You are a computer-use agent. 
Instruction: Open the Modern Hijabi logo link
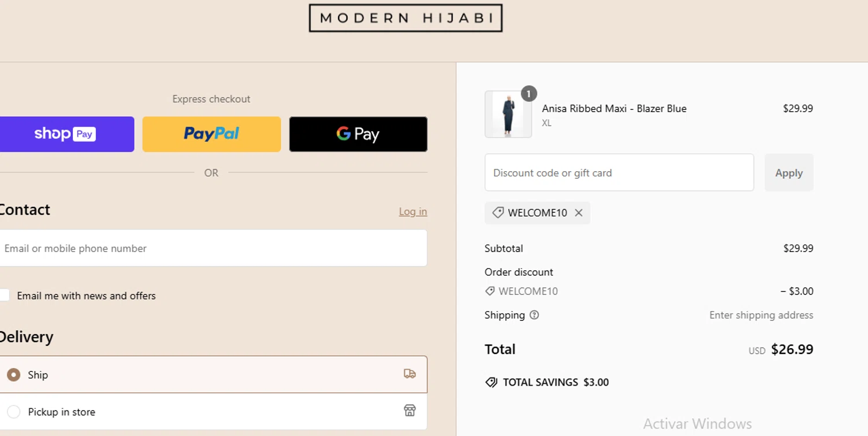click(x=406, y=18)
